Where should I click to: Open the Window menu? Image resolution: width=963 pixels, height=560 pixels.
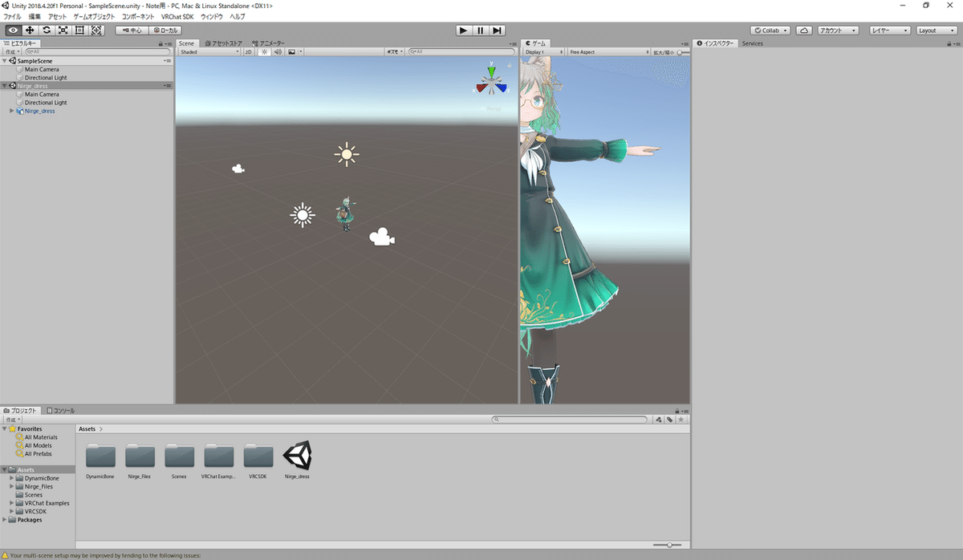(x=211, y=16)
